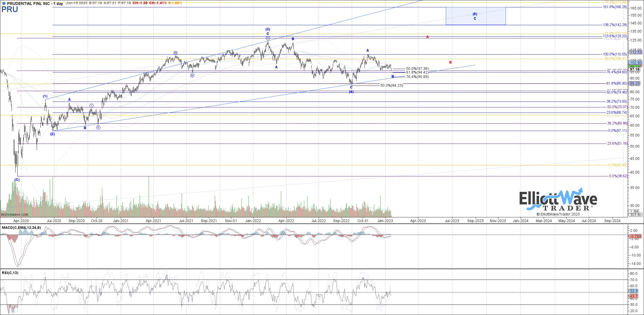Click the RSI value tag 53.3
This screenshot has width=644, height=315.
coord(633,291)
